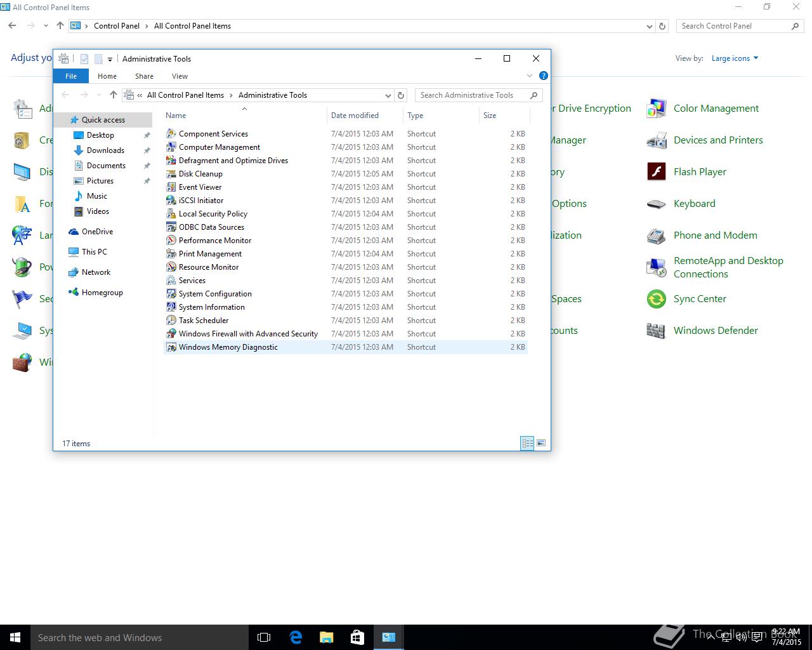
Task: Refresh the Administrative Tools folder
Action: coord(401,95)
